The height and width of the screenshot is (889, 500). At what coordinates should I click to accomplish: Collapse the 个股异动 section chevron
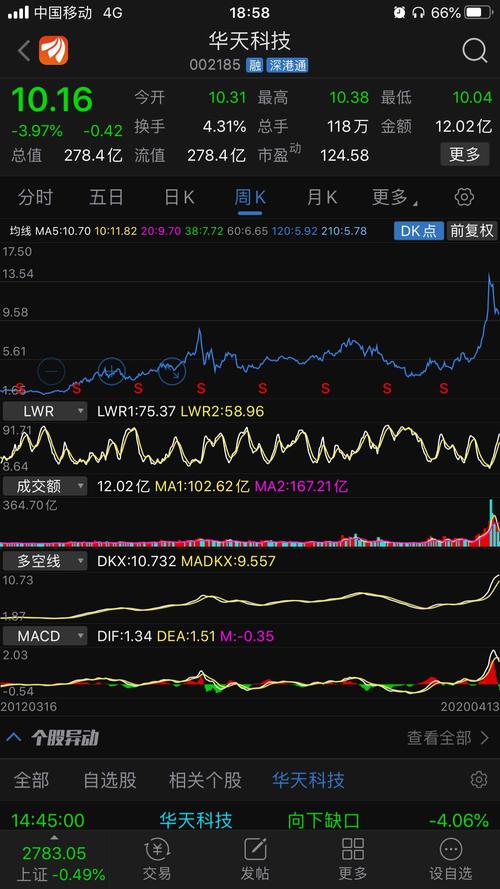[14, 738]
